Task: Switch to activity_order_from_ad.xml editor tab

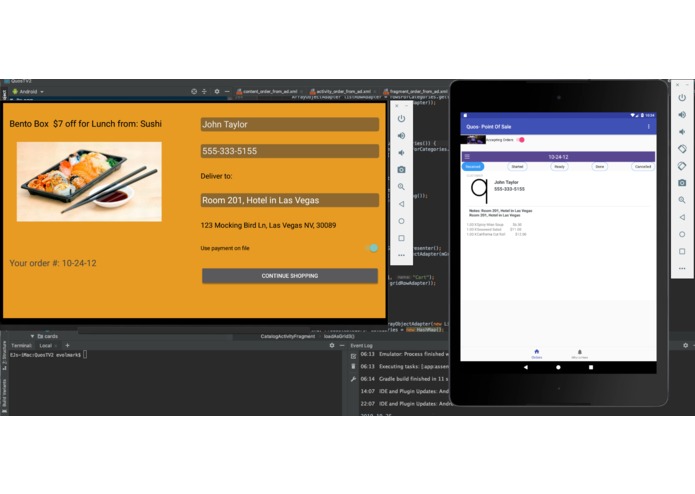Action: [x=343, y=91]
